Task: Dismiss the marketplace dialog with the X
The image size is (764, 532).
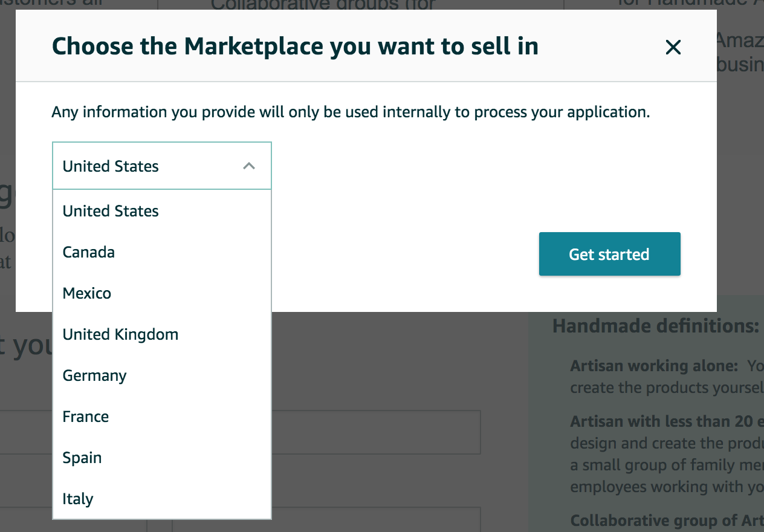Action: coord(673,47)
